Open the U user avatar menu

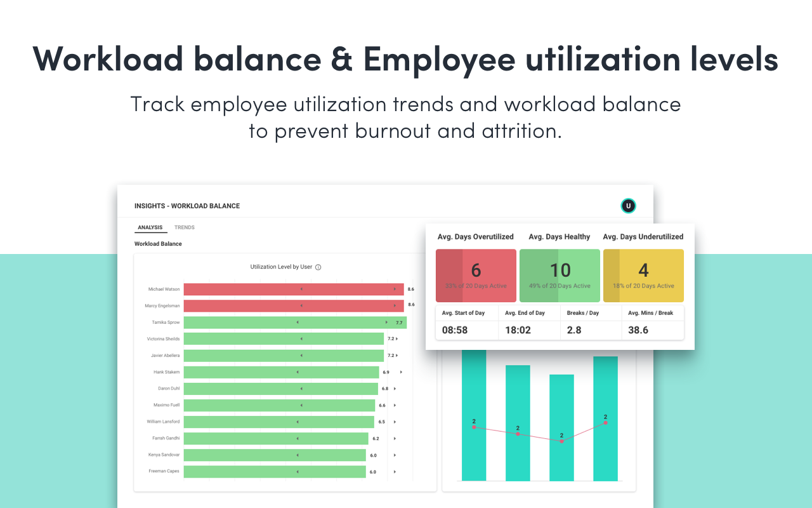[x=628, y=206]
